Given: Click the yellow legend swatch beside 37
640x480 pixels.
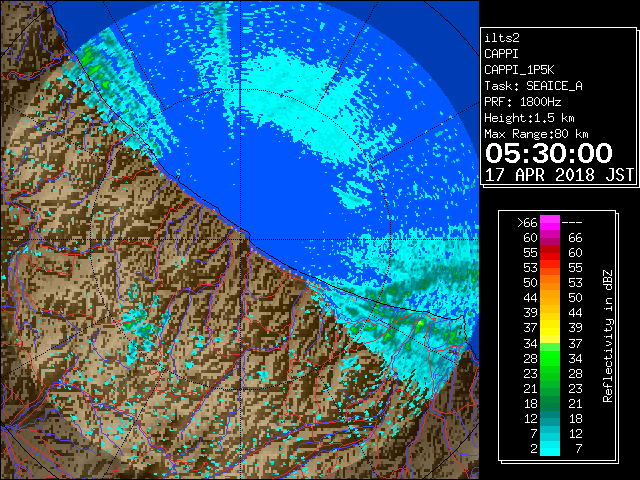Looking at the screenshot, I should pos(550,328).
